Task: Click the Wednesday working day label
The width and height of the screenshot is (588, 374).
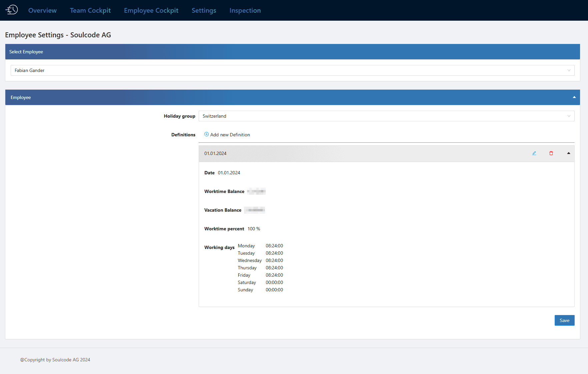Action: click(x=250, y=260)
